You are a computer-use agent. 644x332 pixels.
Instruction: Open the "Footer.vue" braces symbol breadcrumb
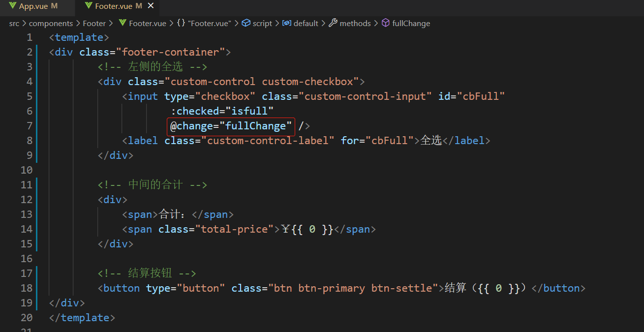(210, 23)
